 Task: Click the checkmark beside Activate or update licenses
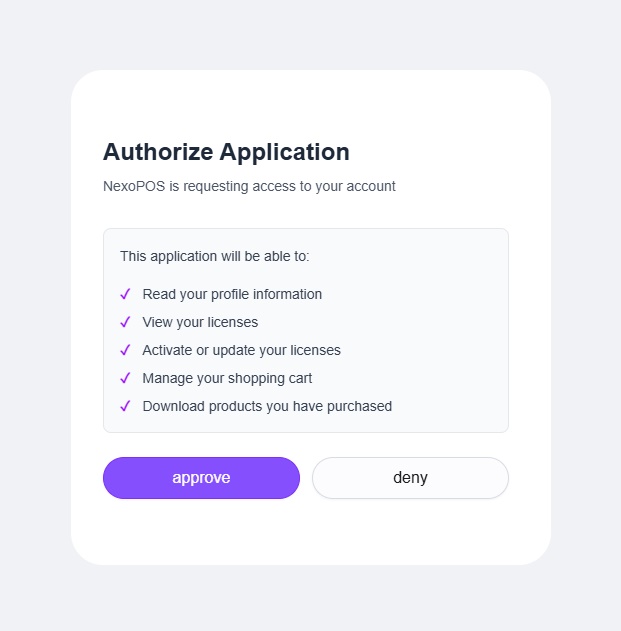click(x=125, y=350)
